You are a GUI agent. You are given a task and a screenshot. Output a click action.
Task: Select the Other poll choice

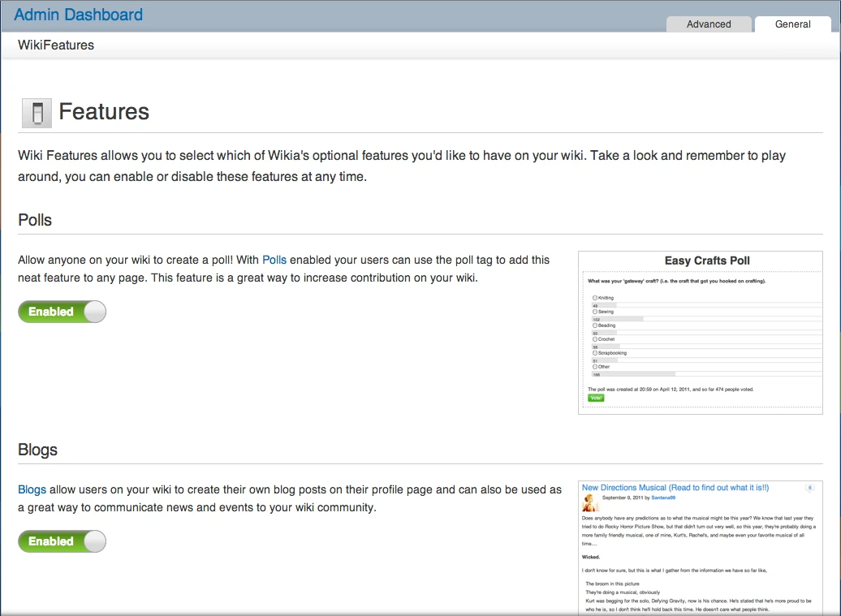tap(595, 367)
